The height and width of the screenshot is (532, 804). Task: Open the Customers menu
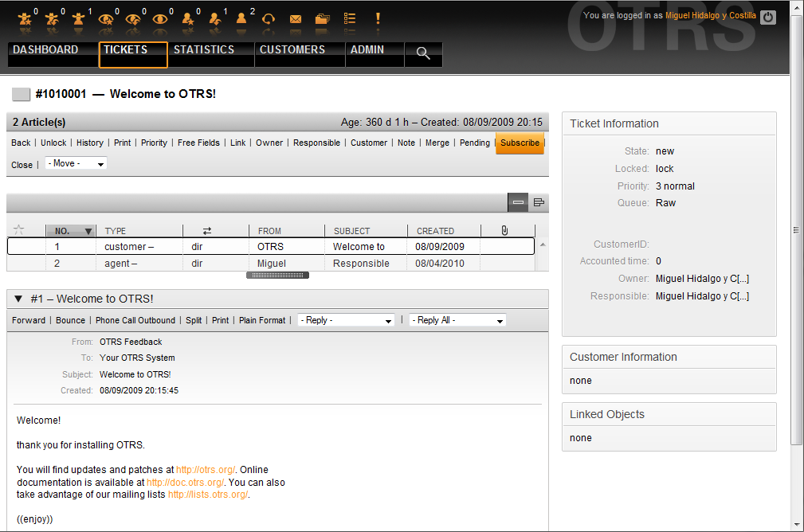click(292, 50)
